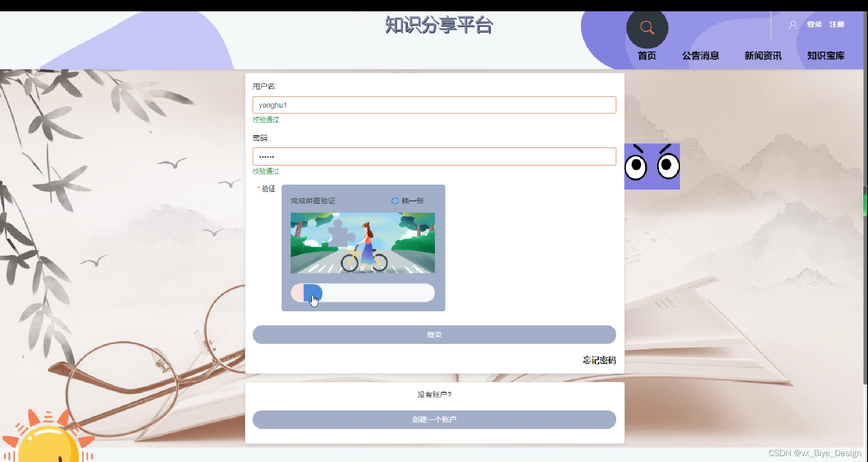The width and height of the screenshot is (868, 462).
Task: Click 创建一个账户 button
Action: 434,420
